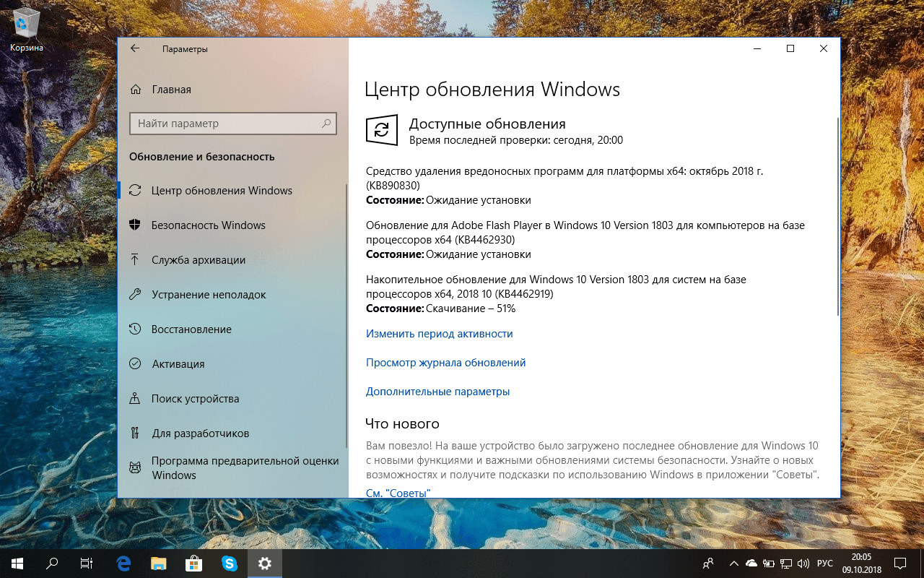Screen dimensions: 924x578
Task: Open Для разработчиков settings
Action: (200, 433)
